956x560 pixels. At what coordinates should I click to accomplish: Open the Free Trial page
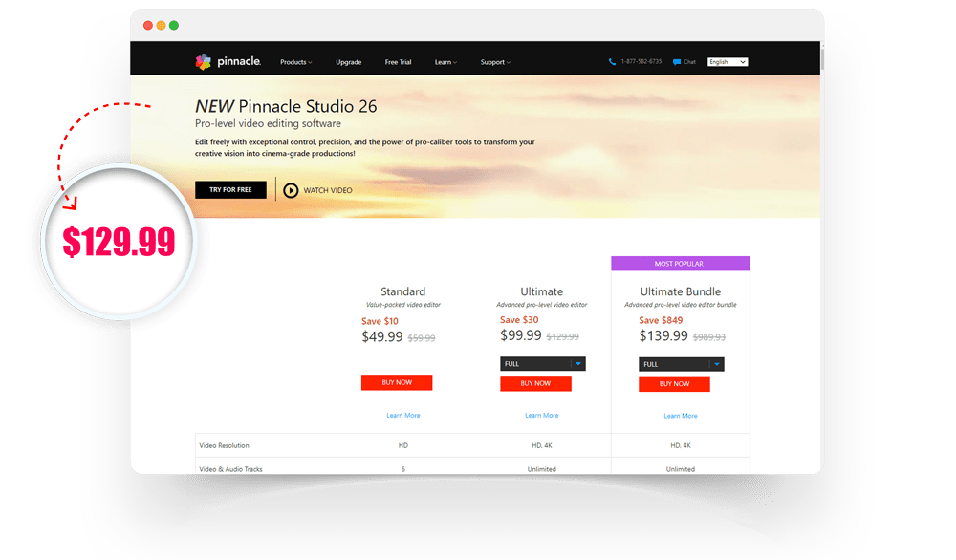click(398, 62)
